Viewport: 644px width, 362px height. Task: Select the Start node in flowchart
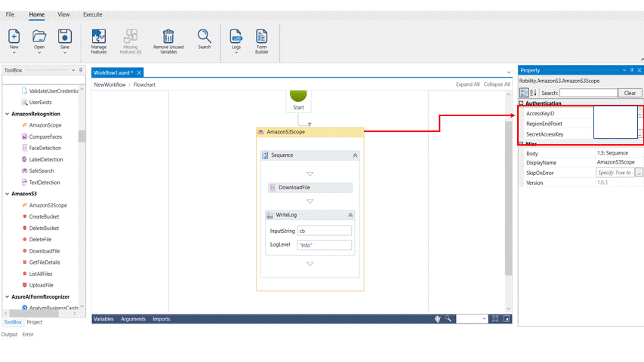(298, 97)
